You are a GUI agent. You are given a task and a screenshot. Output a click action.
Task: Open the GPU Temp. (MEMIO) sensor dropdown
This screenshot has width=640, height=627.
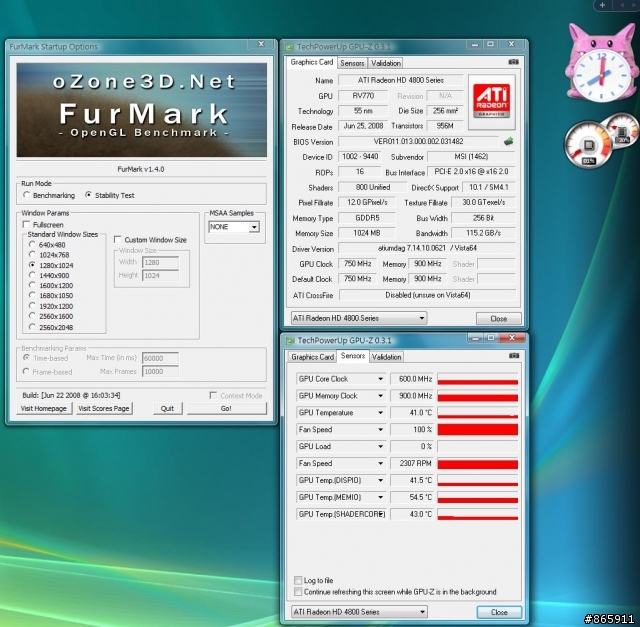[x=380, y=497]
